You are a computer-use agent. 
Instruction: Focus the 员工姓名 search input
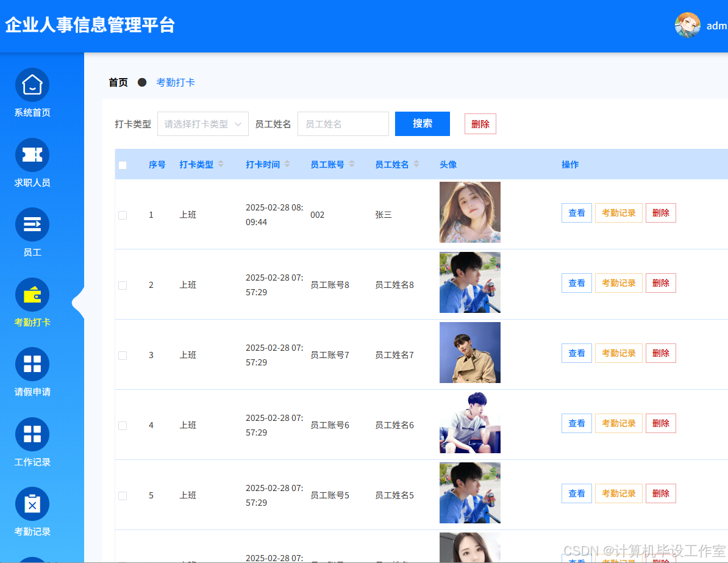click(x=343, y=124)
